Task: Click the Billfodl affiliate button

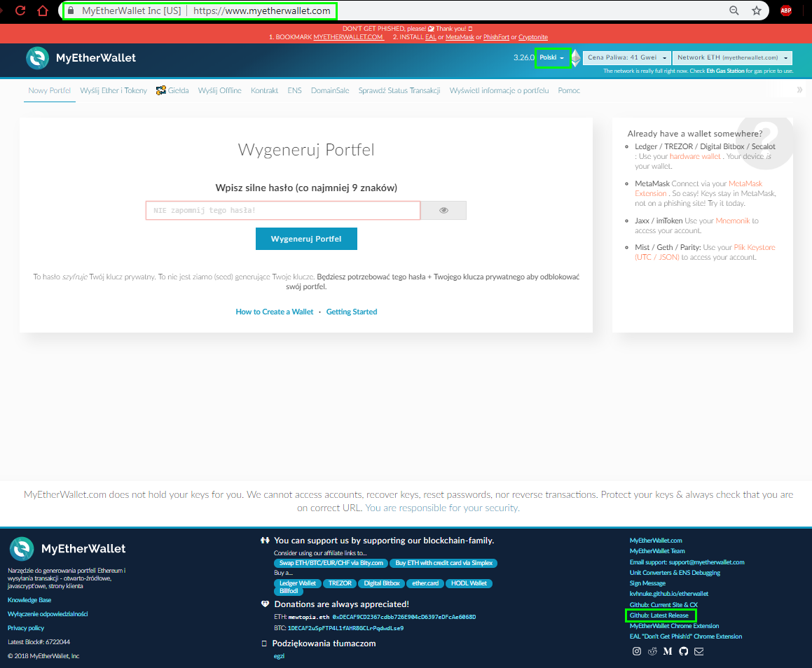Action: [289, 591]
